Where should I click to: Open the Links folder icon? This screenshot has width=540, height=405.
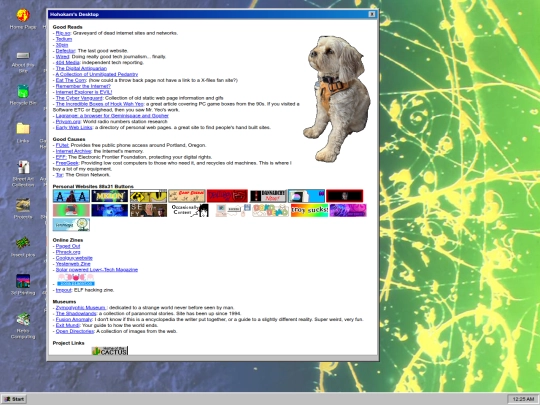pyautogui.click(x=23, y=133)
